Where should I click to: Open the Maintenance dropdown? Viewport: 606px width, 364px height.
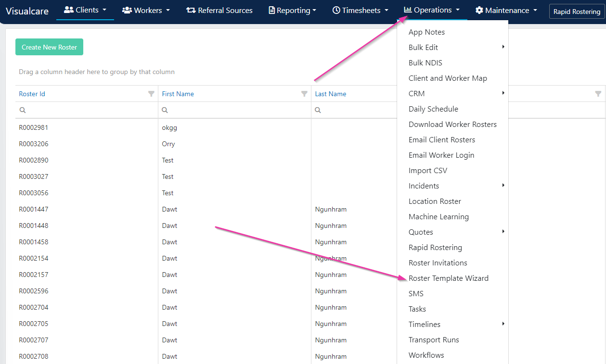[506, 10]
